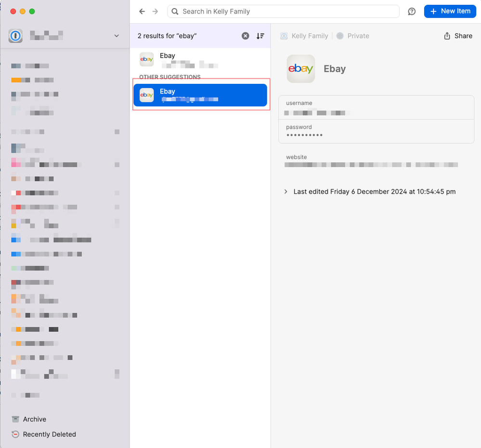This screenshot has height=448, width=481.
Task: Select the first Ebay search result
Action: pyautogui.click(x=200, y=60)
